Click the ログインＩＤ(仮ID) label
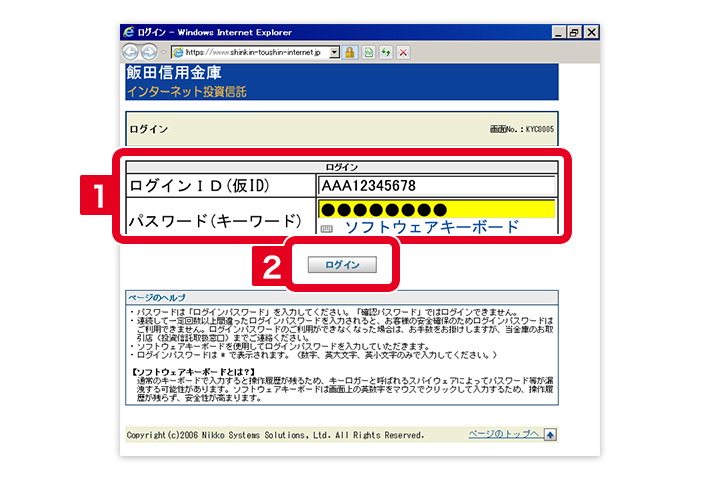Screen dimensions: 720x480 pos(200,186)
